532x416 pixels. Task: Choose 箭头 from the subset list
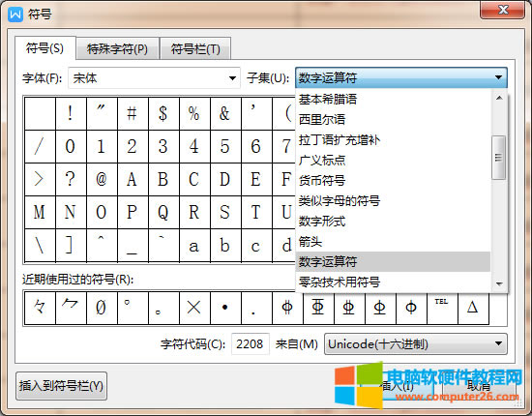point(393,242)
